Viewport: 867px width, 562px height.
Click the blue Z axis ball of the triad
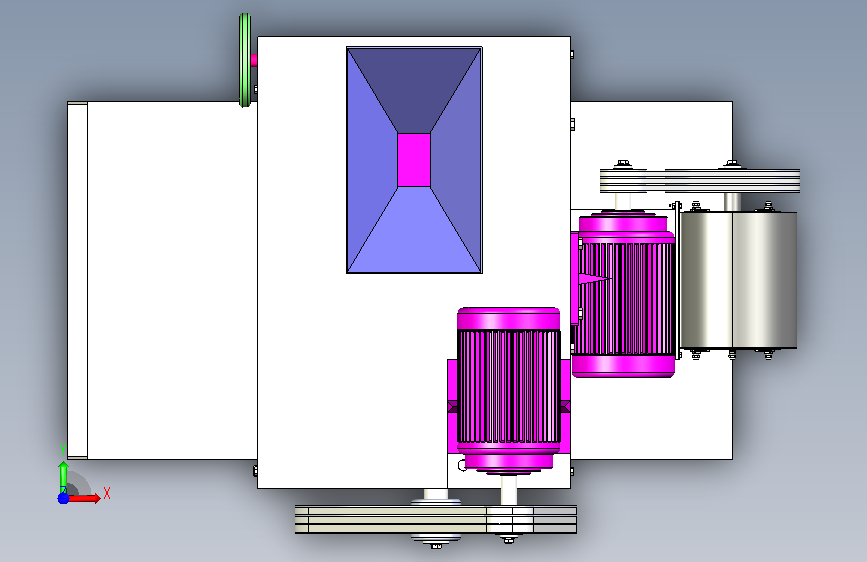pyautogui.click(x=63, y=498)
